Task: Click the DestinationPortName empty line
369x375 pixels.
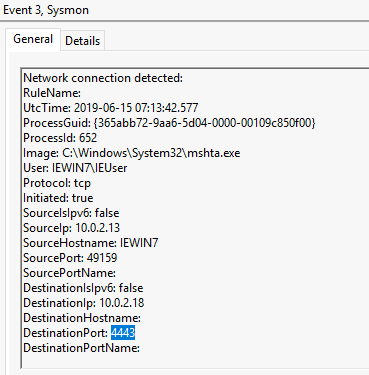Action: pos(81,348)
